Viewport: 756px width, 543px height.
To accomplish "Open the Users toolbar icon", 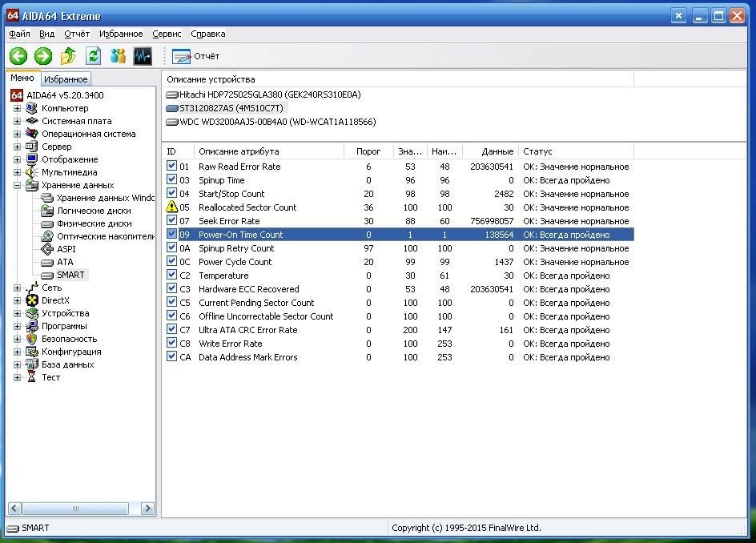I will tap(119, 56).
